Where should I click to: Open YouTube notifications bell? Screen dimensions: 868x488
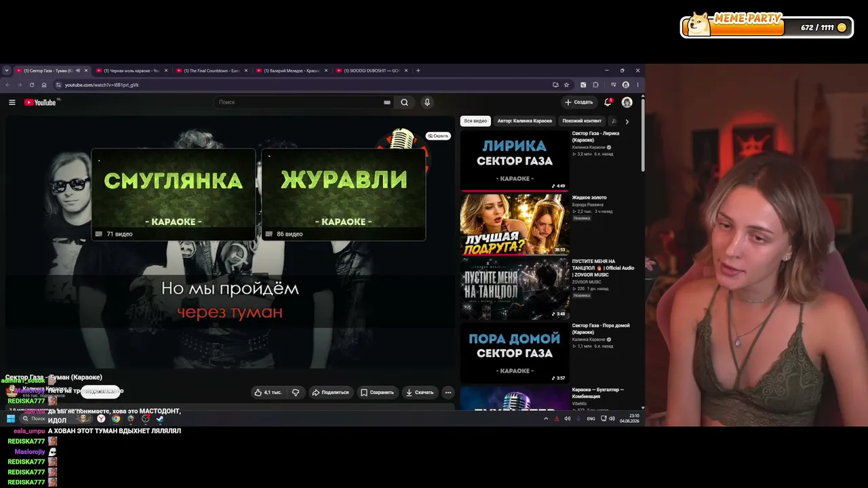coord(608,102)
